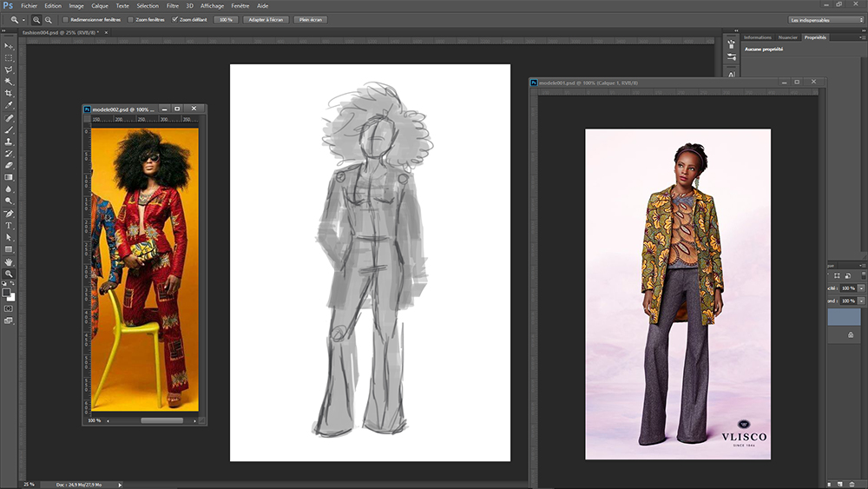Select the Brush tool
Image resolution: width=868 pixels, height=489 pixels.
coord(9,129)
